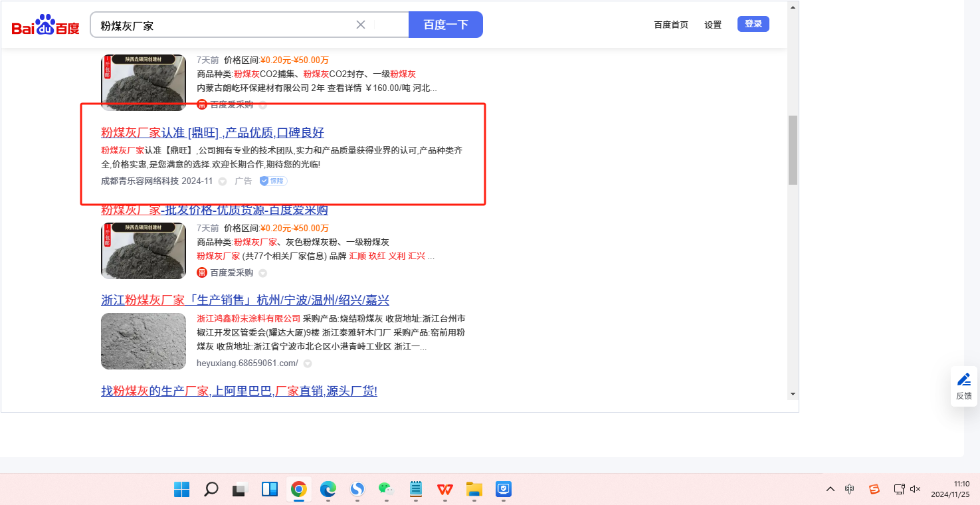Open Microsoft Edge from the taskbar

(328, 490)
